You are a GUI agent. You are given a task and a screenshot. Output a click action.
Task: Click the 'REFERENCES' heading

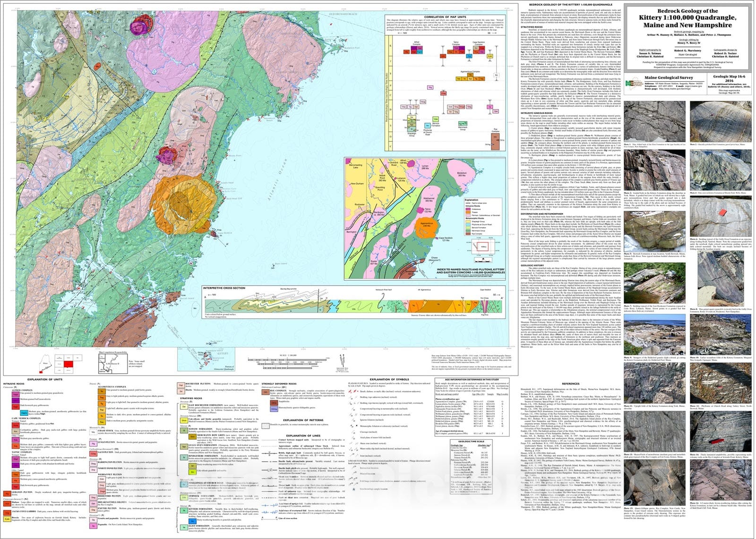[x=571, y=384]
